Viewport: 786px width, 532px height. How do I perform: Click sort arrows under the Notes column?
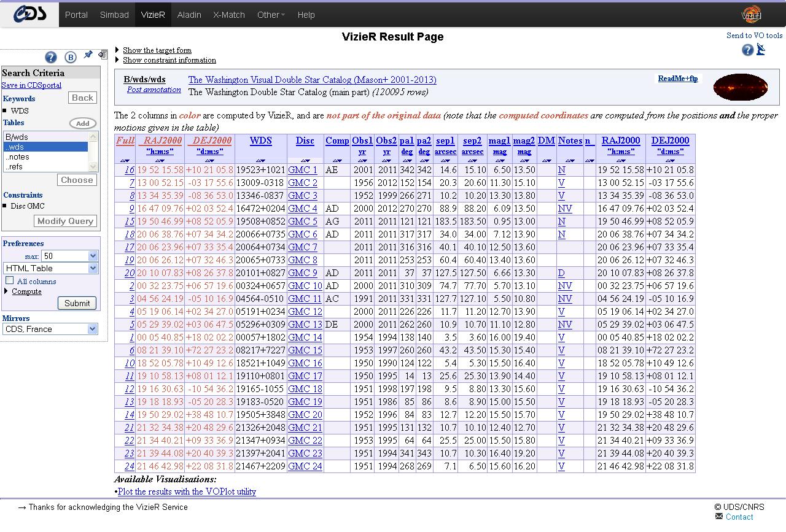click(570, 161)
